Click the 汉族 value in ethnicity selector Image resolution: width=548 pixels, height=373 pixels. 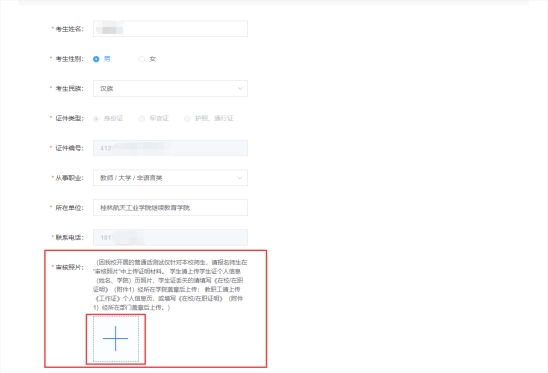107,88
